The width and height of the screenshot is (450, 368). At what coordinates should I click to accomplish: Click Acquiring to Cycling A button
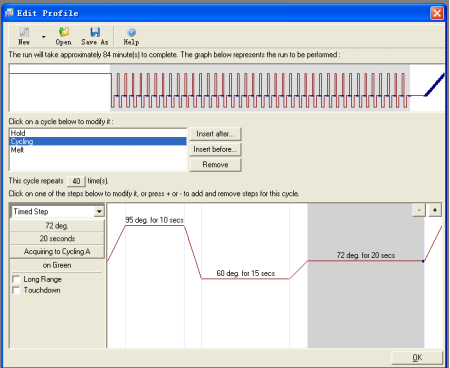coord(57,251)
